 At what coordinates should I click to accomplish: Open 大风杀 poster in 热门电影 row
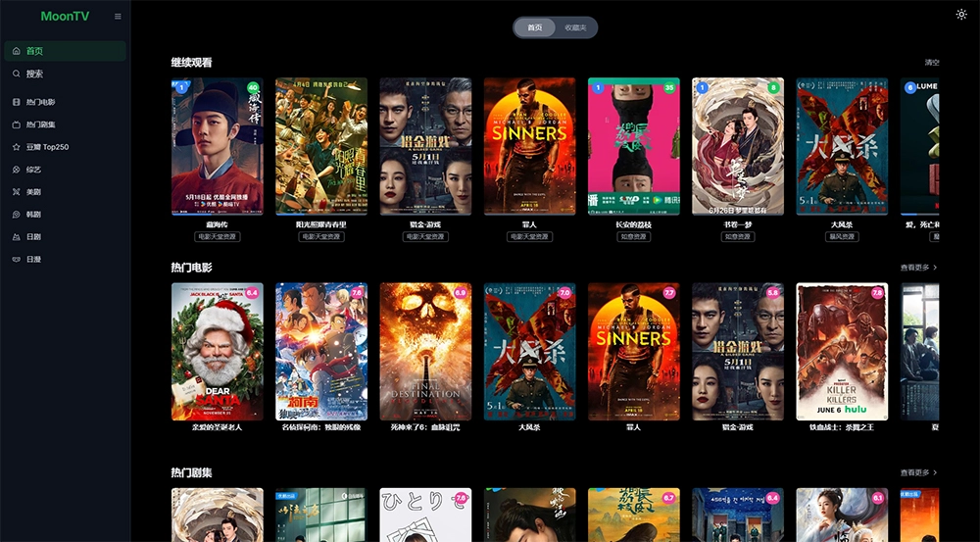[529, 351]
